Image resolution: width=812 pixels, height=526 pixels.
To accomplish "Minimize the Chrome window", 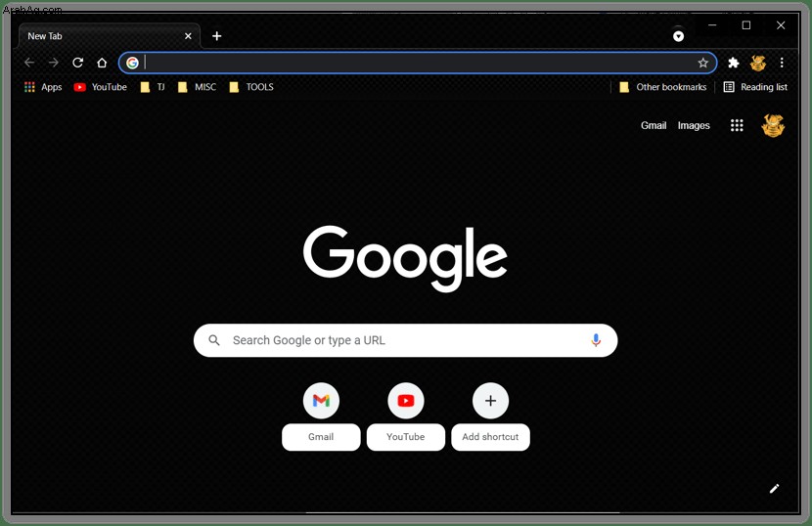I will tap(712, 24).
